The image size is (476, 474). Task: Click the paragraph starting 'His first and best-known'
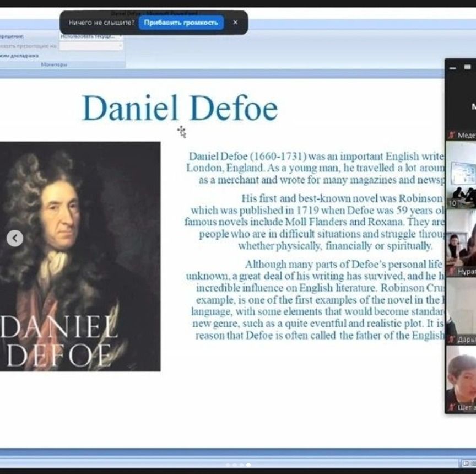315,222
